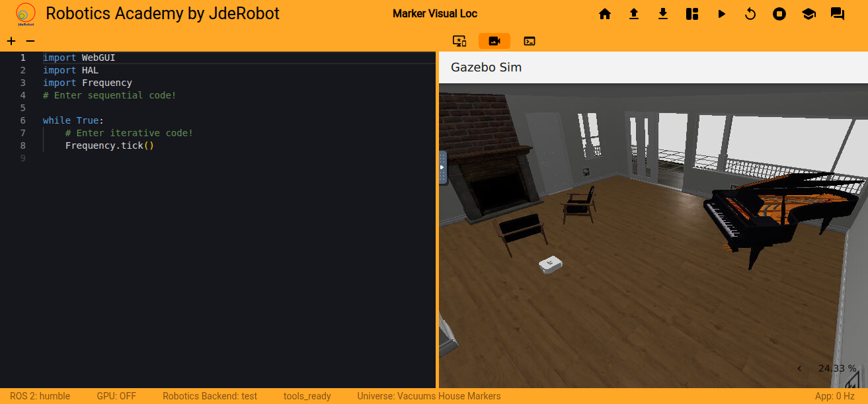Select the Gazebo camera view tab

coord(494,41)
